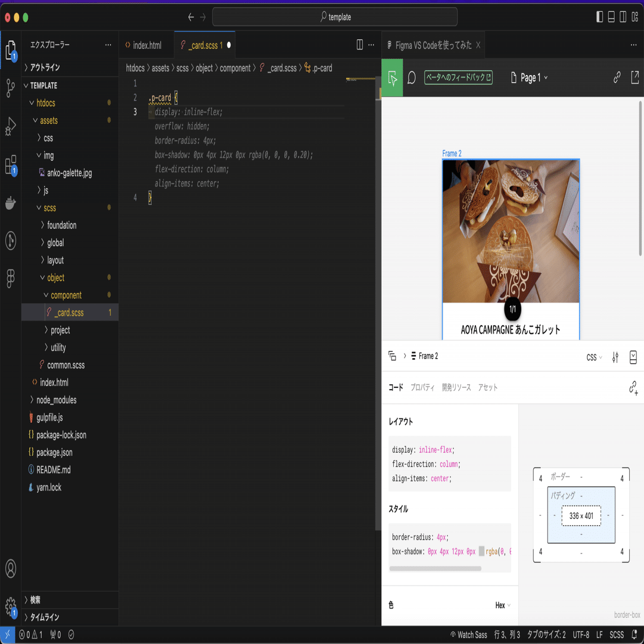Switch to the 開発リソース tab
644x644 pixels.
pos(456,387)
